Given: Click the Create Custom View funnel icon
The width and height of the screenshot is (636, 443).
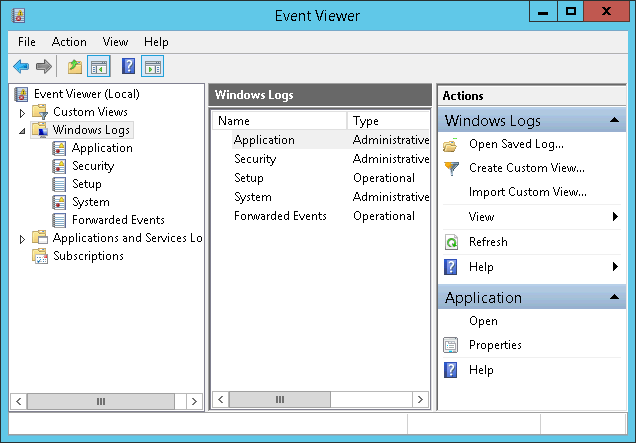Looking at the screenshot, I should tap(451, 168).
